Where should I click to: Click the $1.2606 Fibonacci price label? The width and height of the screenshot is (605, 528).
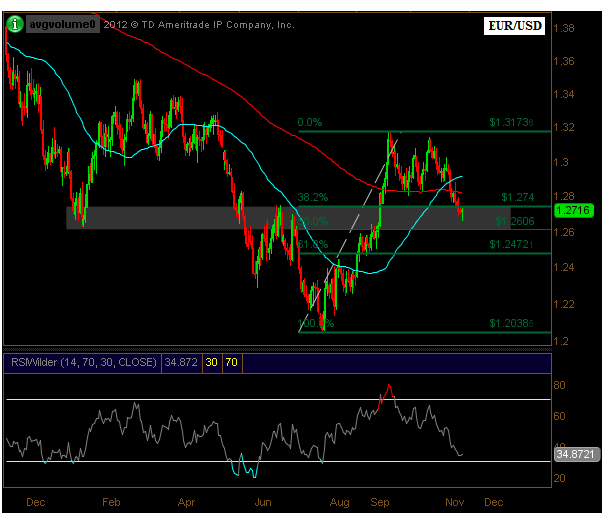tap(515, 221)
